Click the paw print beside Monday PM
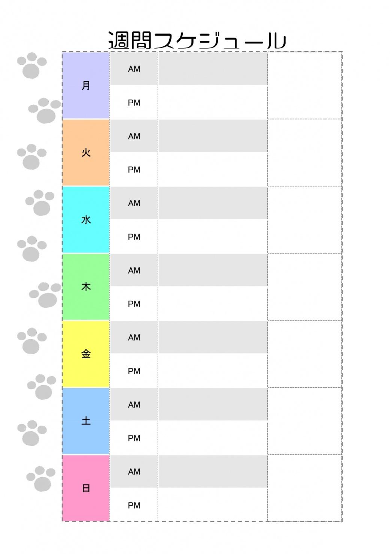 45,110
